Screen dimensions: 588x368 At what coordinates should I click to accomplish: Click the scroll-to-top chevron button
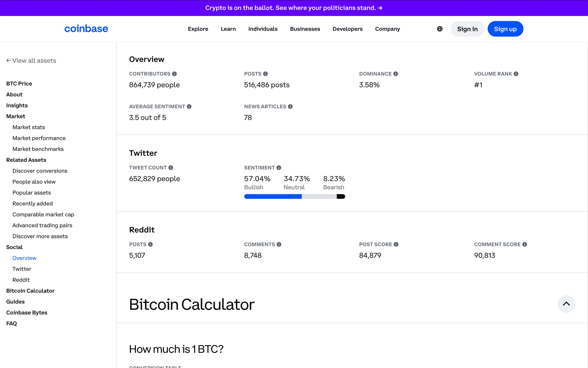coord(566,304)
